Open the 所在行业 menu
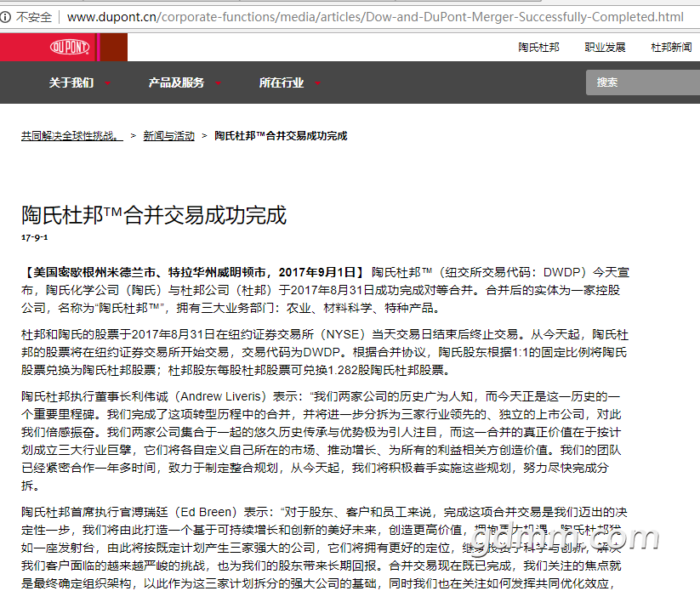The image size is (700, 591). (x=282, y=82)
